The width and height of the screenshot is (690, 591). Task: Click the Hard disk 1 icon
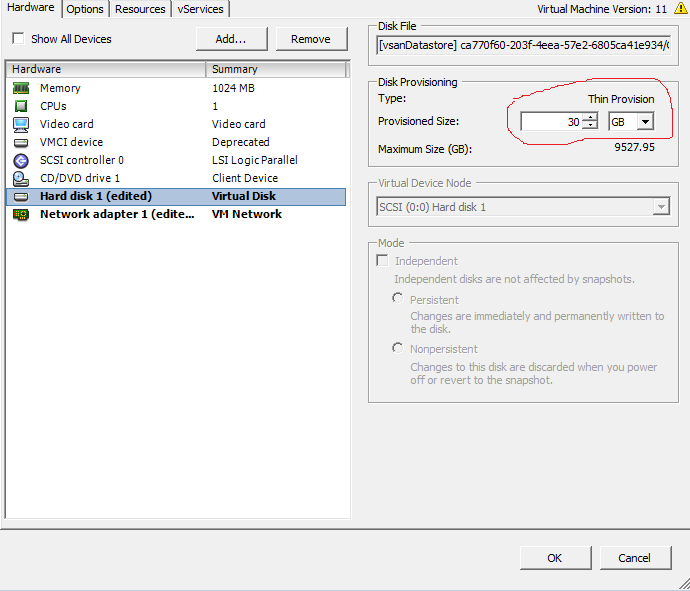[x=21, y=197]
